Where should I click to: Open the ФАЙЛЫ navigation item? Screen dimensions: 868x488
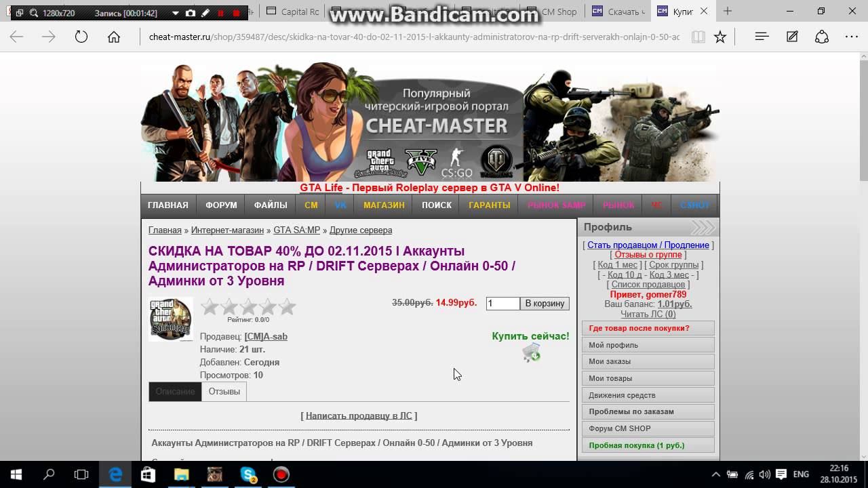coord(271,205)
